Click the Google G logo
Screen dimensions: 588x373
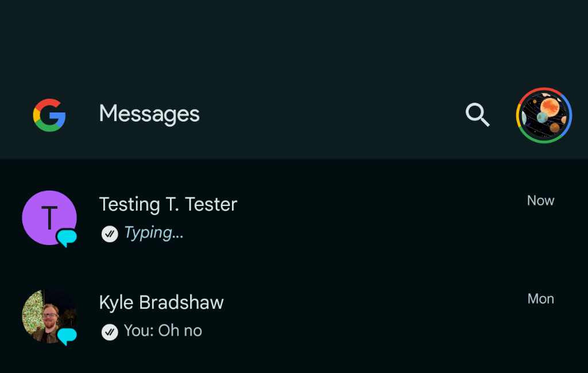[49, 115]
